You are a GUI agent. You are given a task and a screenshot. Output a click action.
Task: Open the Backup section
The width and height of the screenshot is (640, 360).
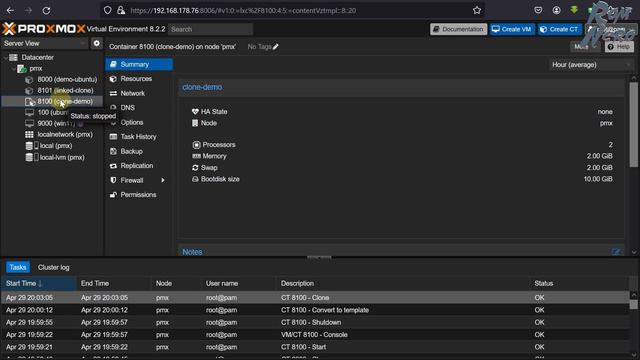pos(139,151)
